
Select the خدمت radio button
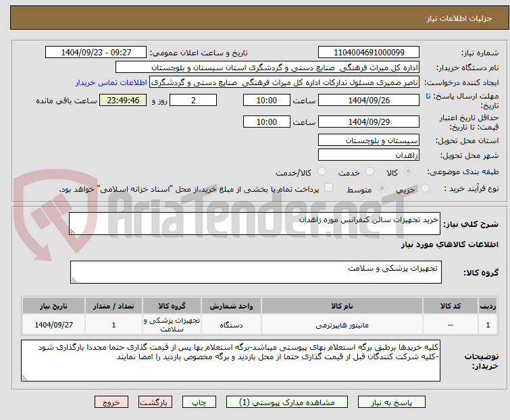tap(369, 171)
